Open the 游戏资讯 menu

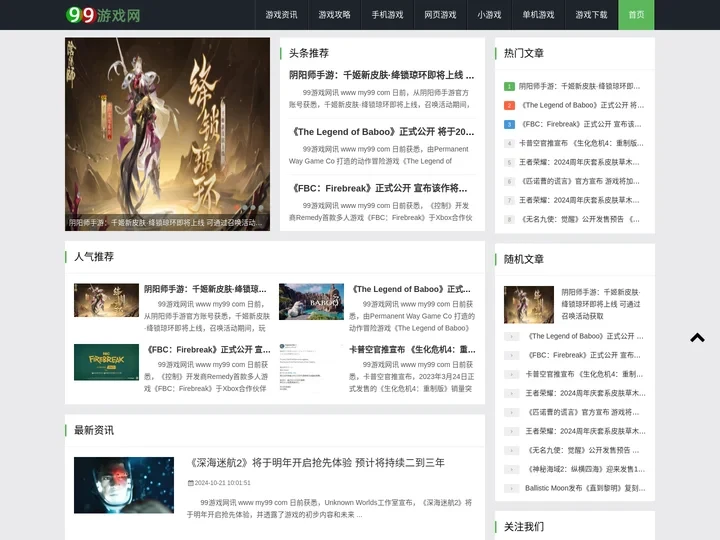tap(281, 15)
